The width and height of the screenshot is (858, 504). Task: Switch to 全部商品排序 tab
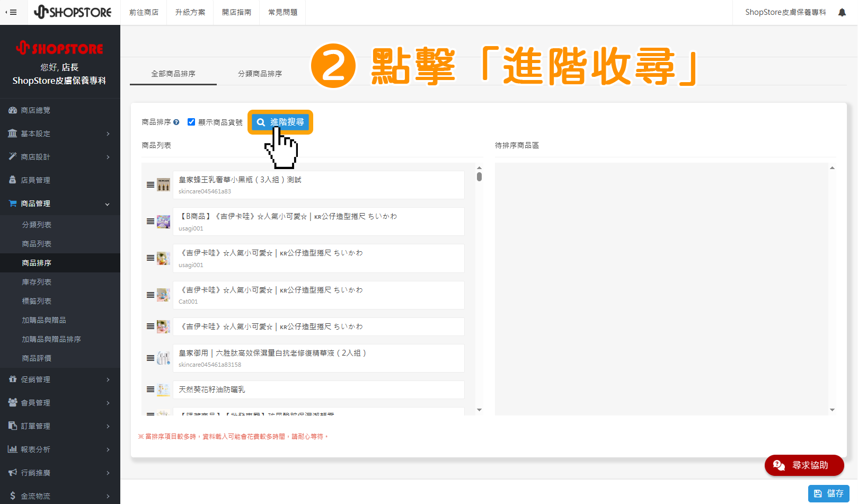pyautogui.click(x=173, y=74)
